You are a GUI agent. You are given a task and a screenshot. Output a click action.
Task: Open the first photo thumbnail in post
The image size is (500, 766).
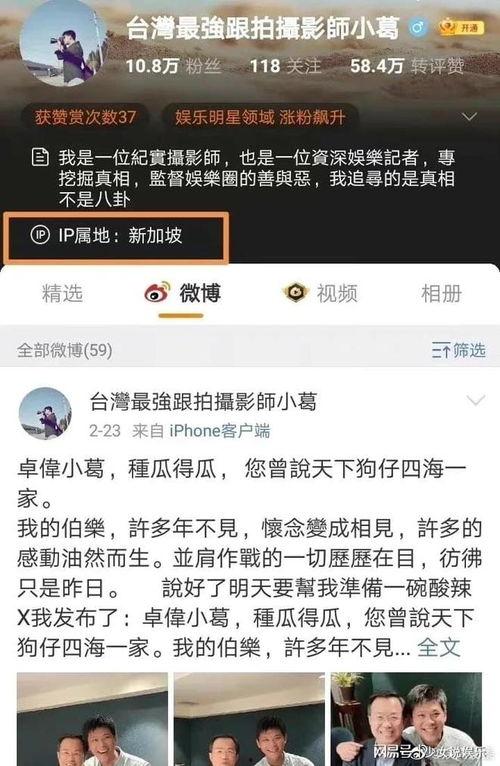(x=92, y=719)
